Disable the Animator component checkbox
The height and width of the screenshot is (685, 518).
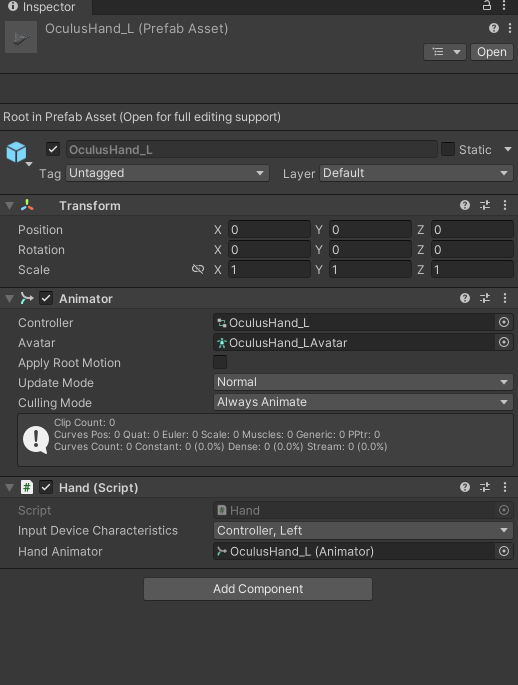click(46, 298)
